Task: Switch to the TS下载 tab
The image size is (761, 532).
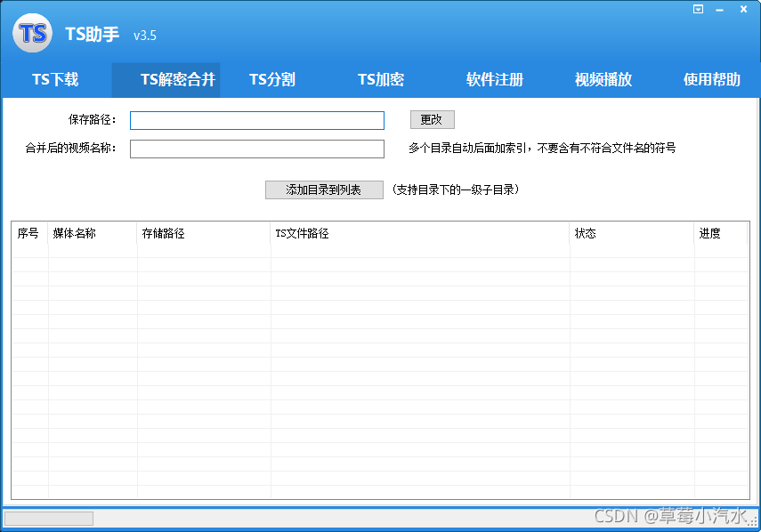Action: 55,79
